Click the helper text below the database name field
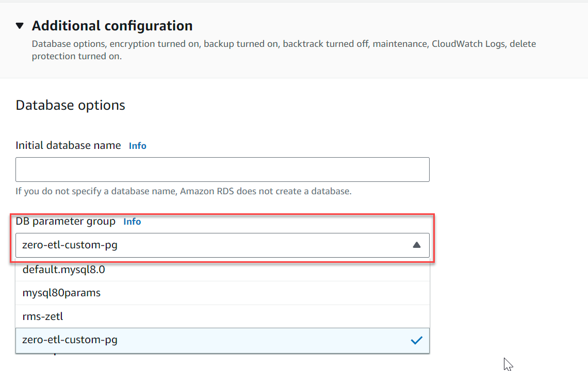Screen dimensions: 588x371 click(x=183, y=191)
